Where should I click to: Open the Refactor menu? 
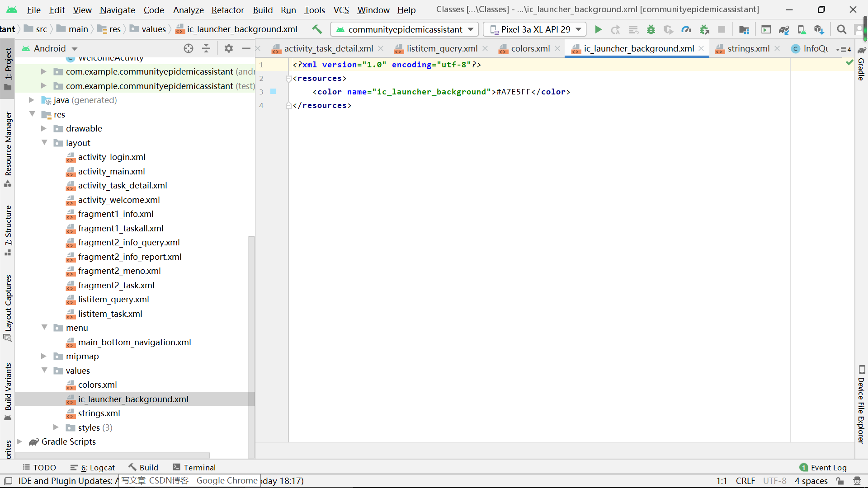pos(227,9)
